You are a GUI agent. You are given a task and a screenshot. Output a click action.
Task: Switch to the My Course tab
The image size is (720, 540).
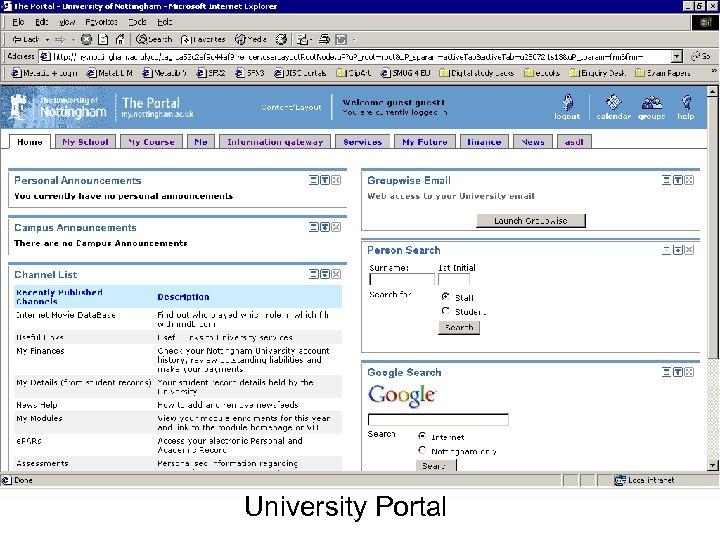pos(152,142)
